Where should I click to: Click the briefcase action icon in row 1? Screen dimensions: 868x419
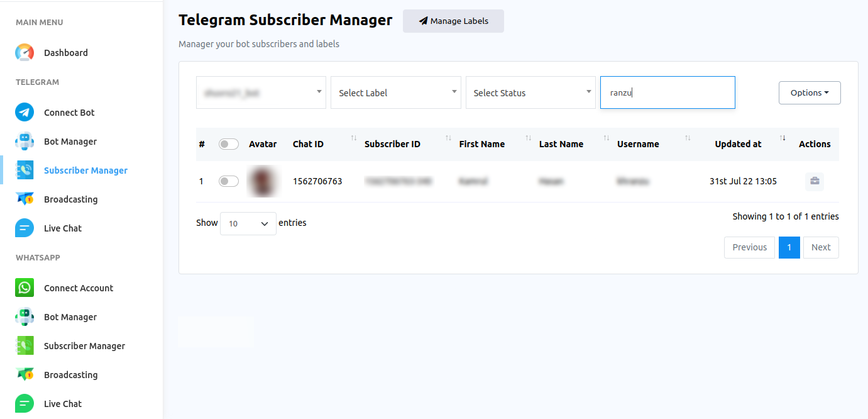click(x=815, y=182)
